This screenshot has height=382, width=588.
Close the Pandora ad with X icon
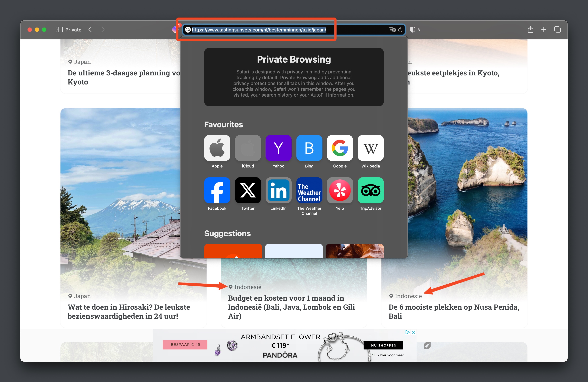(413, 332)
